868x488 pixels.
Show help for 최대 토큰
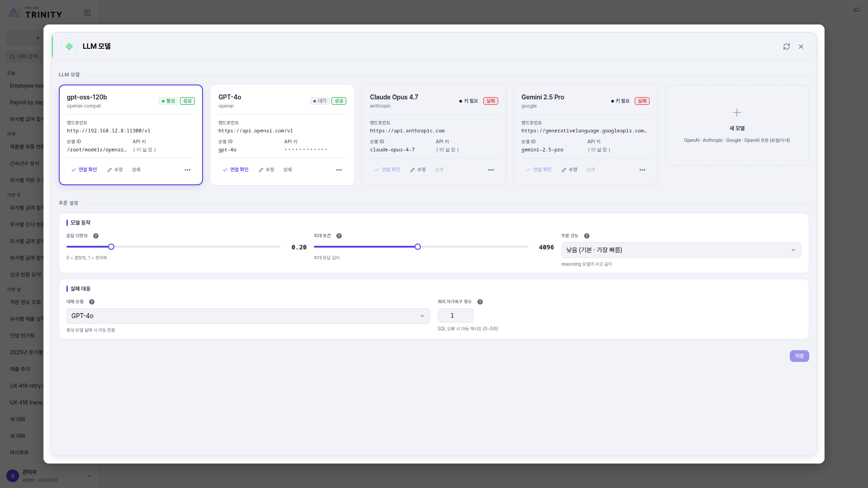tap(339, 236)
